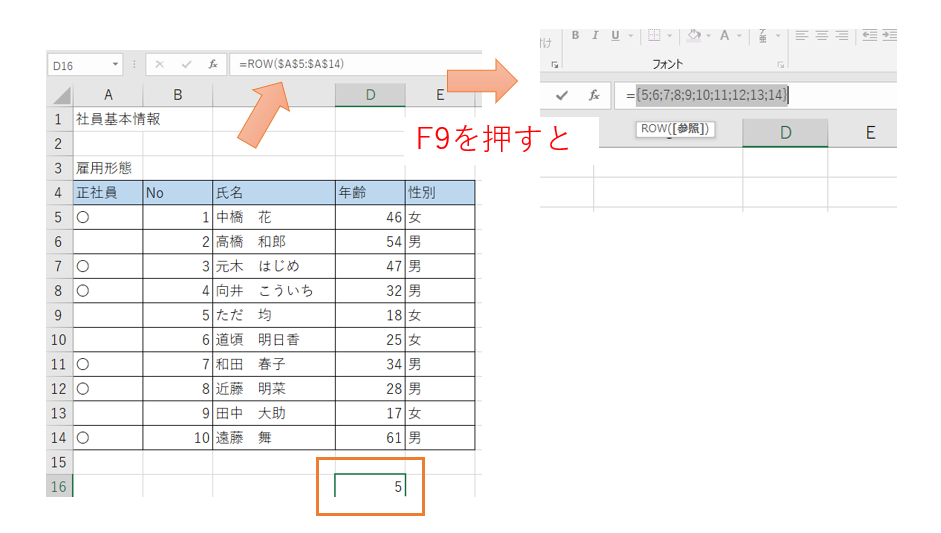Click the phonetic guide (furigana) icon

pos(763,35)
